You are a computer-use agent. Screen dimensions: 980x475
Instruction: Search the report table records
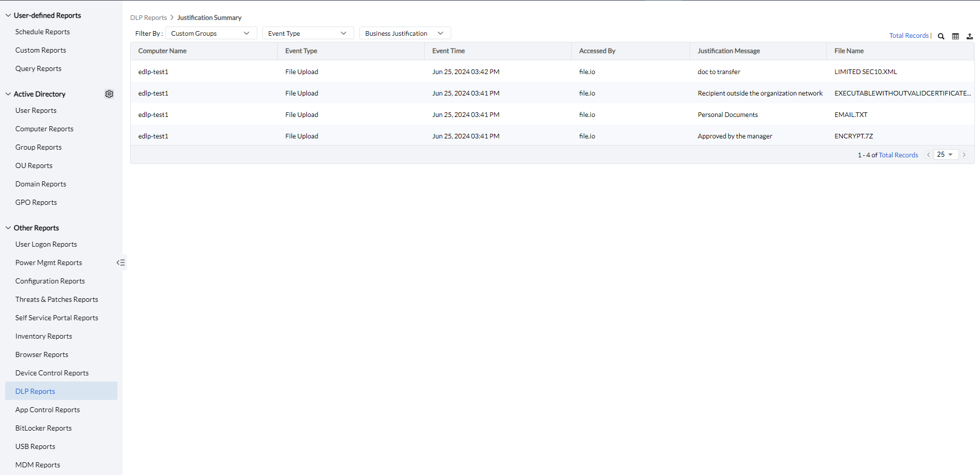pyautogui.click(x=941, y=36)
